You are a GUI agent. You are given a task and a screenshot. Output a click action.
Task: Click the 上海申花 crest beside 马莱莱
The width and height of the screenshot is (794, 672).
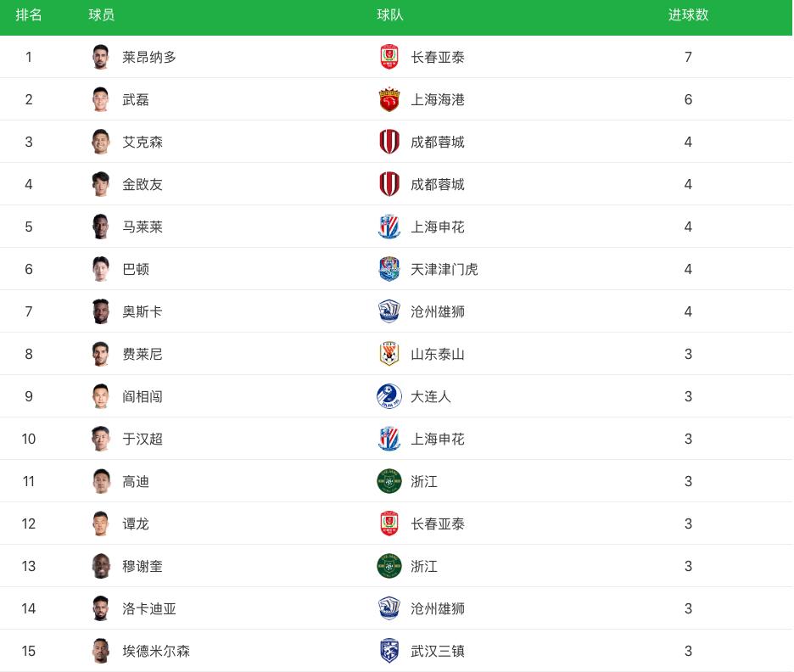click(389, 227)
